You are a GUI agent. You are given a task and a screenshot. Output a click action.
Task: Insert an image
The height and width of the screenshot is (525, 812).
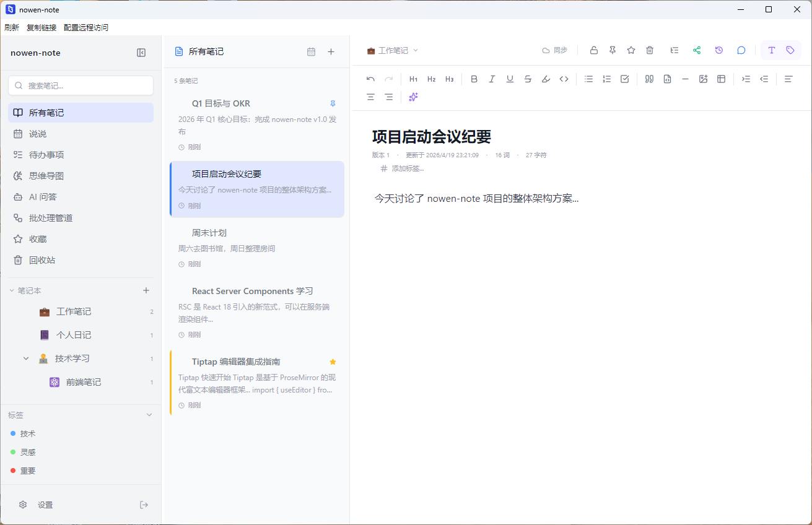tap(703, 79)
